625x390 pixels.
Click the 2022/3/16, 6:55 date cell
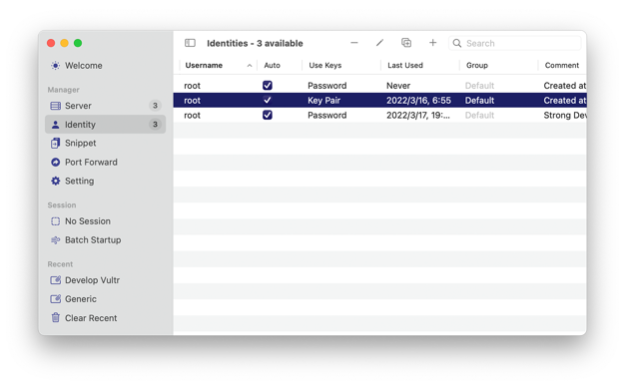point(419,100)
